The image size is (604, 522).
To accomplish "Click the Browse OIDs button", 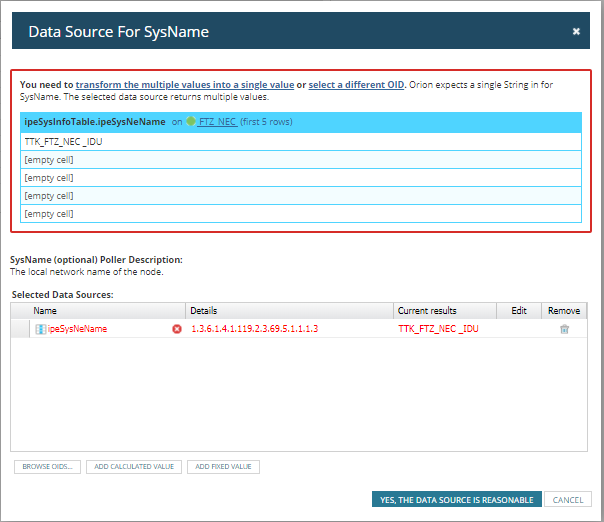I will pos(47,467).
